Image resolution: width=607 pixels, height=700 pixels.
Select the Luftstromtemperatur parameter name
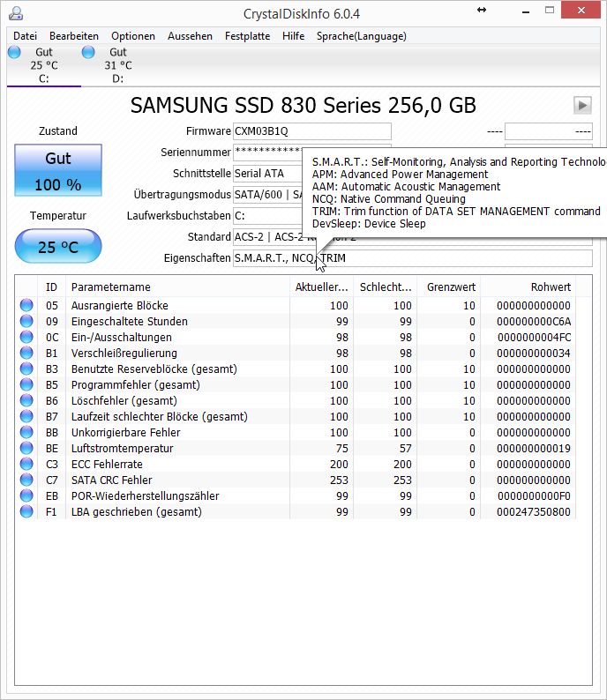[123, 448]
